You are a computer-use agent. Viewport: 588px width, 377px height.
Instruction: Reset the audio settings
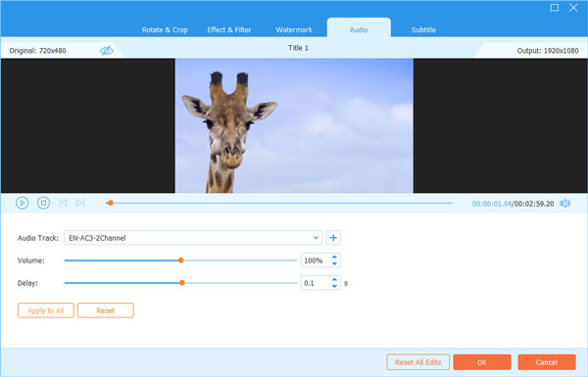[x=106, y=310]
